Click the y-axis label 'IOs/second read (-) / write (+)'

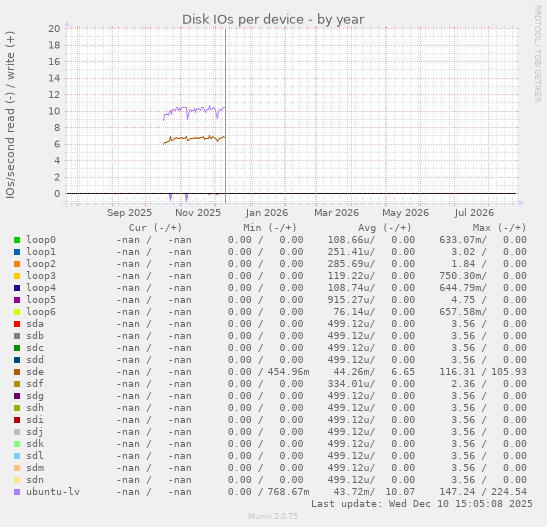point(10,115)
